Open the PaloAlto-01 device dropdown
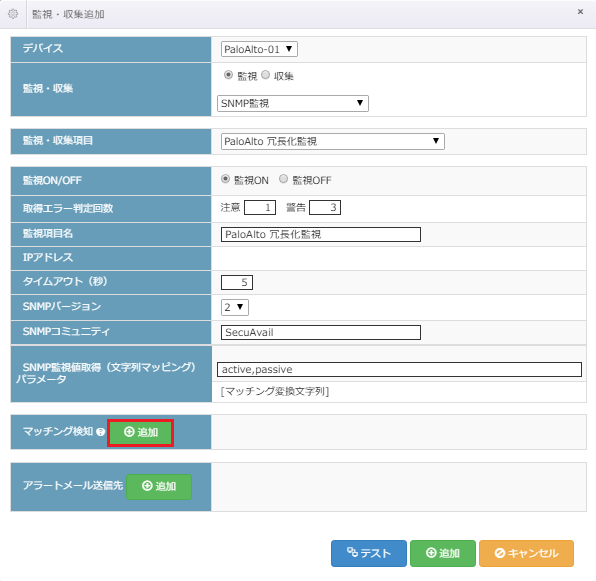596x581 pixels. coord(259,49)
